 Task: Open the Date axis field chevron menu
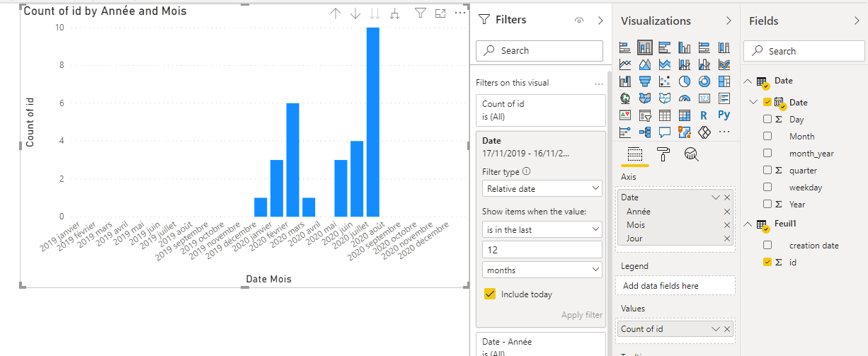click(716, 197)
